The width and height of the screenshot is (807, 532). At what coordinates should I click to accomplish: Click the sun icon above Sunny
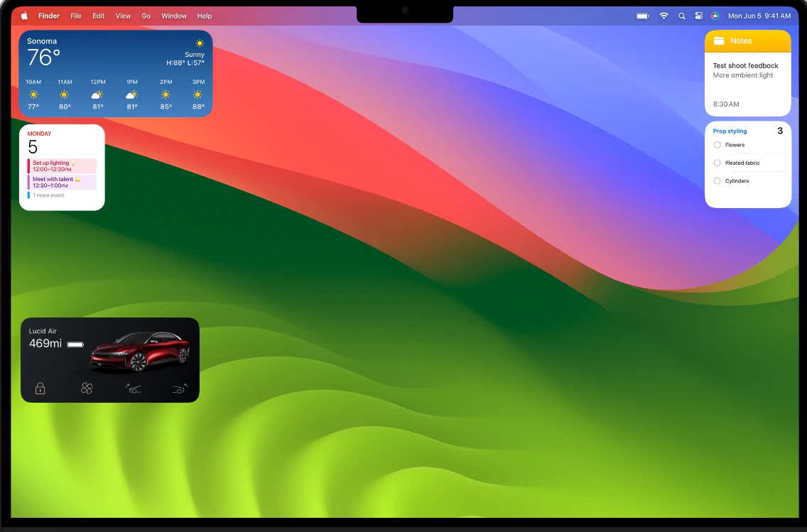click(200, 43)
